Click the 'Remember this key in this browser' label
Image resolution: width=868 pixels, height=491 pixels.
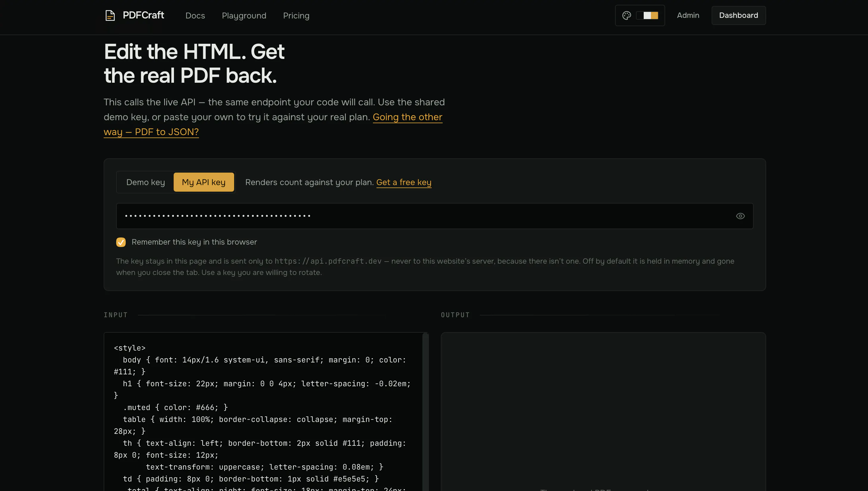click(x=194, y=242)
